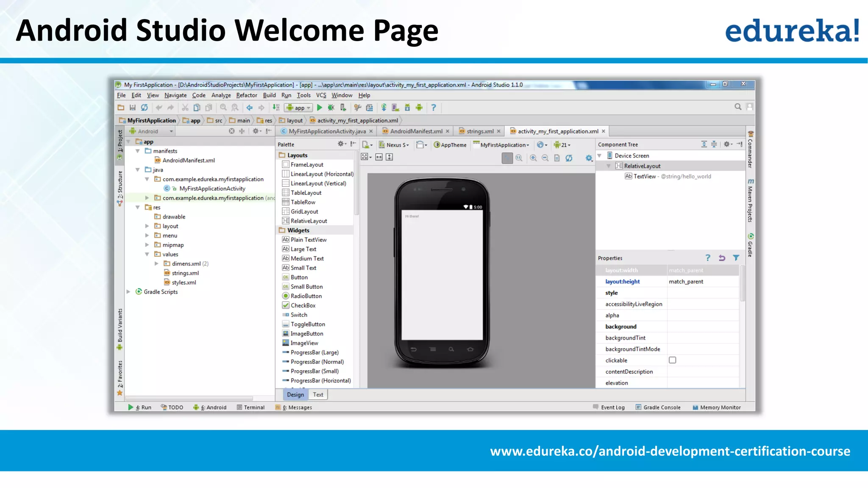The image size is (868, 488).
Task: Click the Save All toolbar icon
Action: [x=133, y=108]
